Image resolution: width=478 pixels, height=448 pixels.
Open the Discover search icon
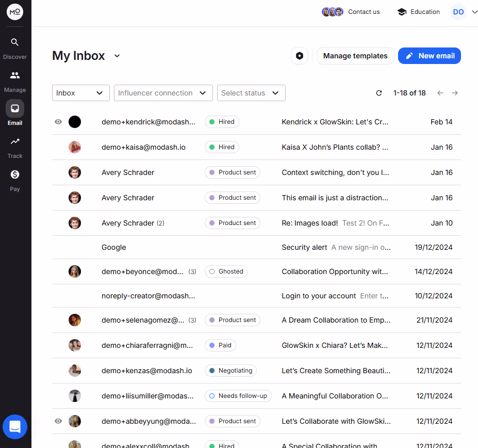tap(15, 42)
